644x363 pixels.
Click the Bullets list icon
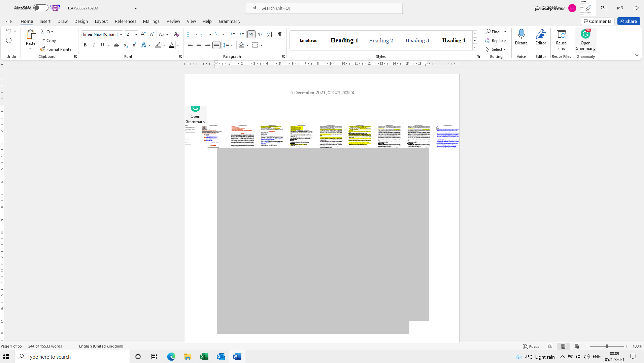point(190,34)
